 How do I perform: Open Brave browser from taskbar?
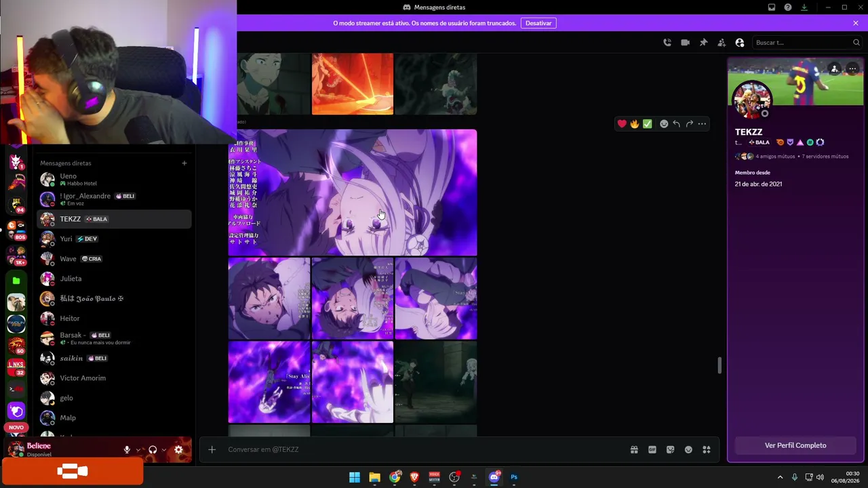[414, 477]
